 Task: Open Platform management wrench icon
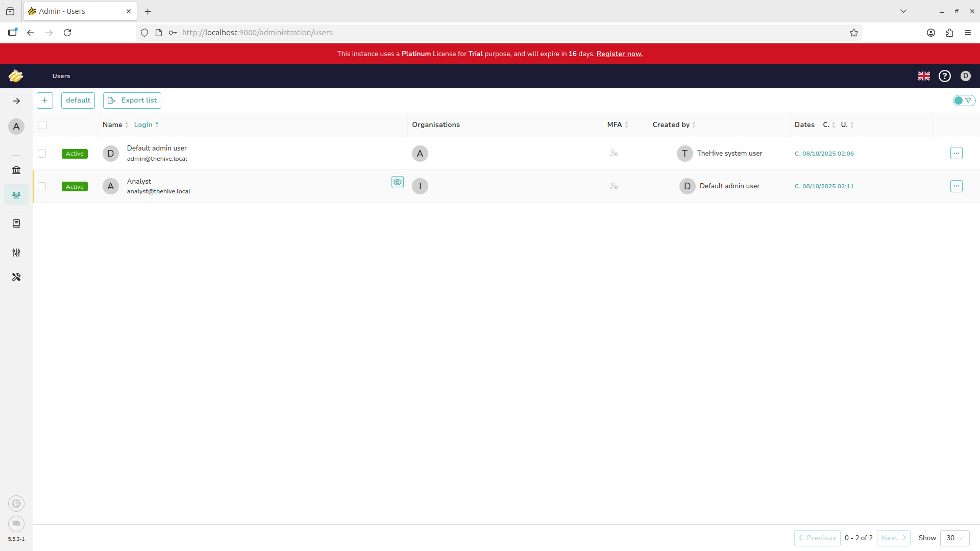click(x=16, y=277)
